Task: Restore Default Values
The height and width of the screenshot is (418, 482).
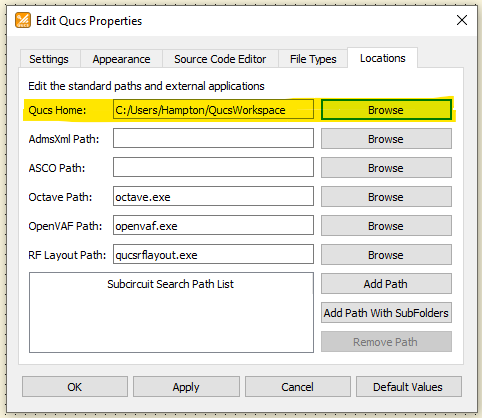Action: pyautogui.click(x=408, y=387)
